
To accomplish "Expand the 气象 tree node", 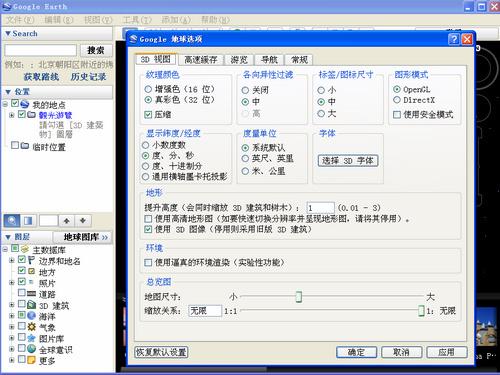I will tap(12, 327).
